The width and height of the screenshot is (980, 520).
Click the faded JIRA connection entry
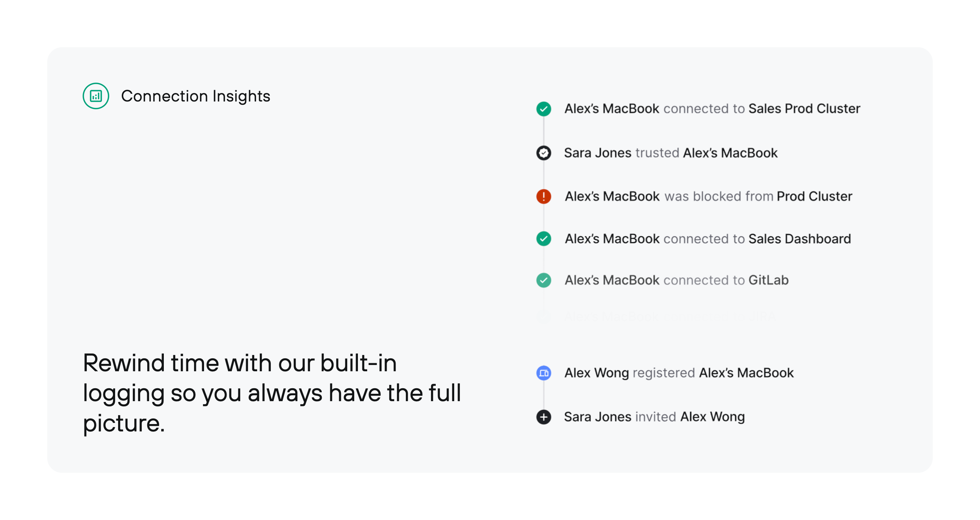(670, 316)
